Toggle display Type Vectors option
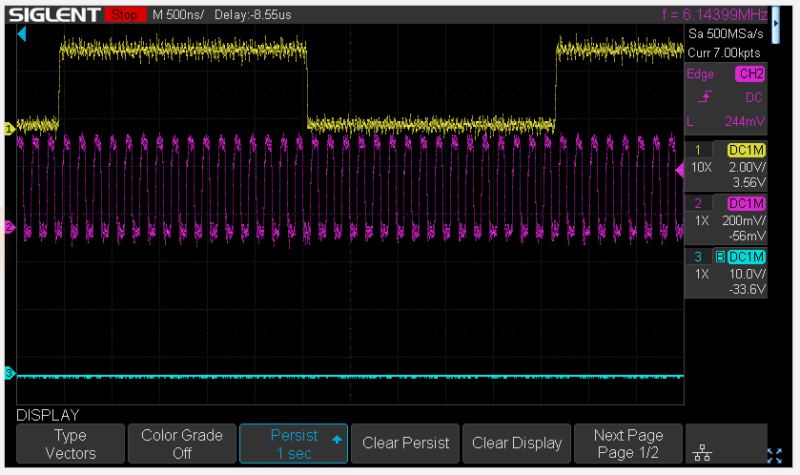The width and height of the screenshot is (800, 475). [x=69, y=443]
